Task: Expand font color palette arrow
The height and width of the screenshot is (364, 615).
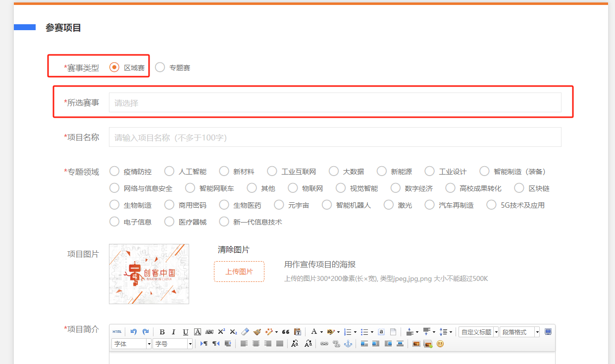Action: (x=321, y=332)
